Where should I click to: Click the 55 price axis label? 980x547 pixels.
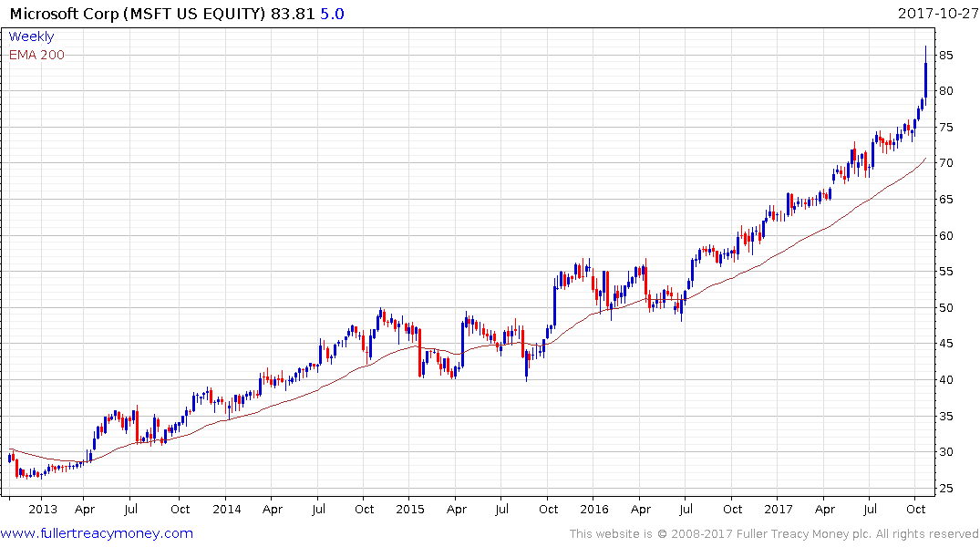(945, 272)
